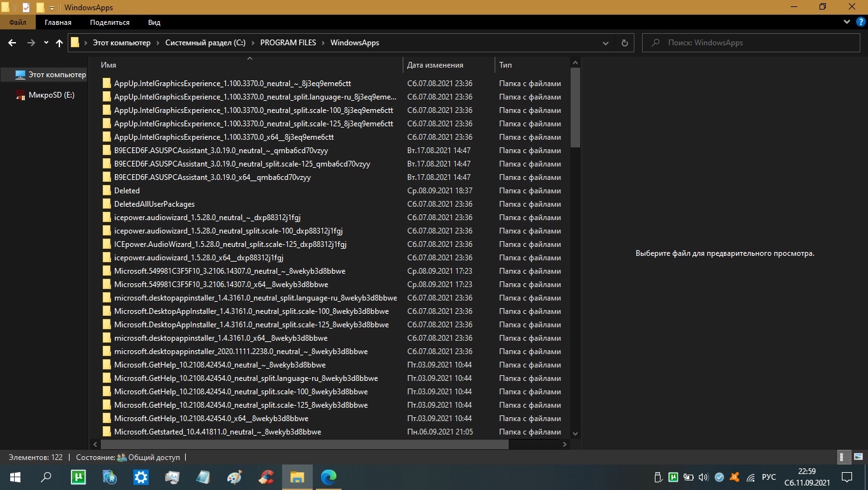Screen dimensions: 868x490
Task: Open address bar history dropdown
Action: (605, 43)
